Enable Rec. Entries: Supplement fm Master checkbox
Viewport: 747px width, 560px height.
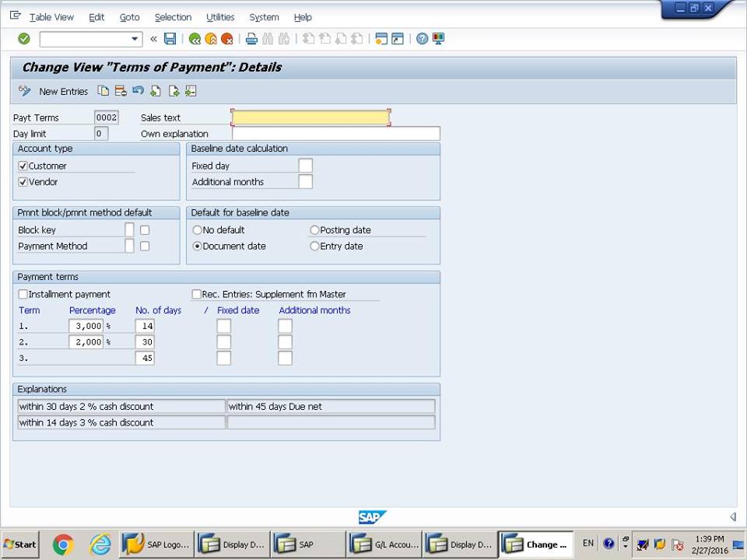[196, 294]
